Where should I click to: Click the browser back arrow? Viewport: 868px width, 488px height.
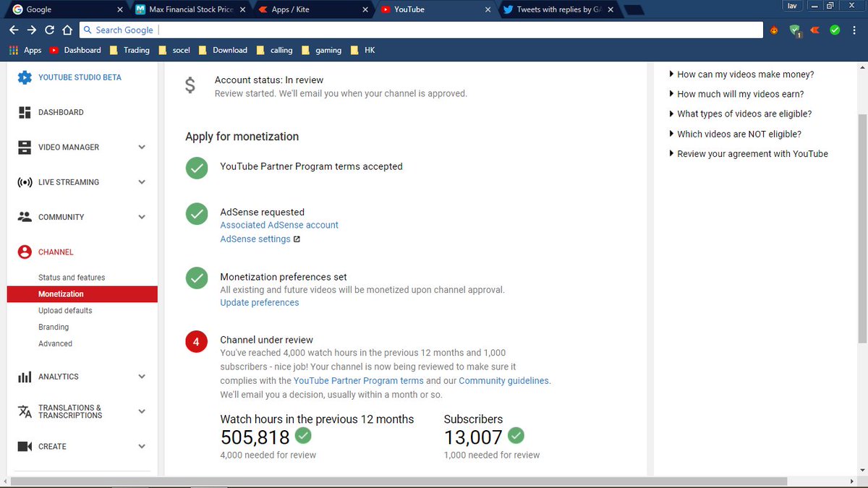(x=14, y=30)
